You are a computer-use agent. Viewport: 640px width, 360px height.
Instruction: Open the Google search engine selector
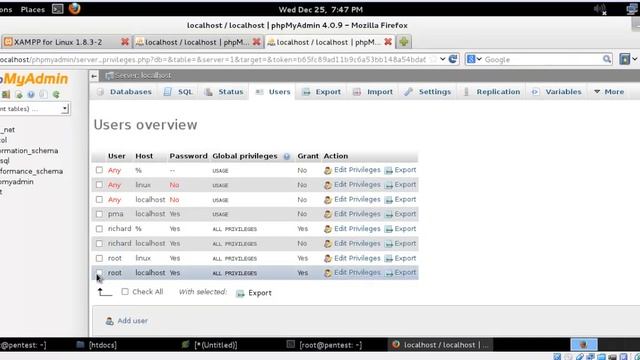coord(474,60)
